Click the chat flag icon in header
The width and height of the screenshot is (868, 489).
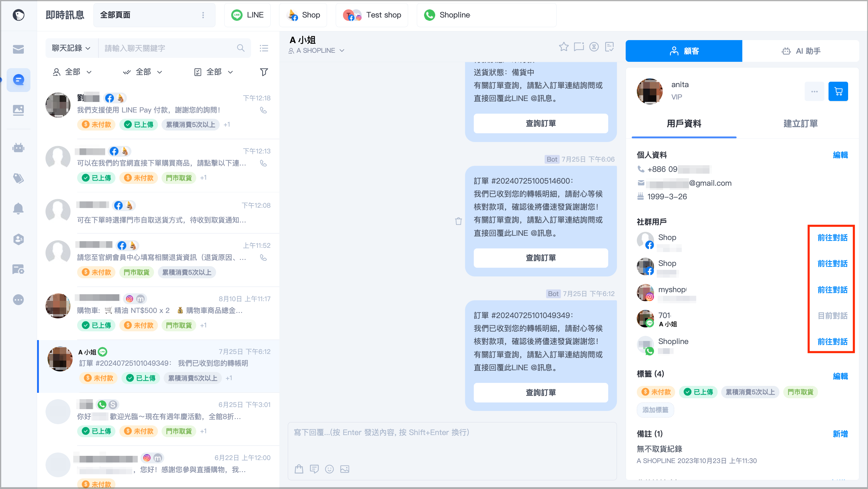tap(579, 46)
